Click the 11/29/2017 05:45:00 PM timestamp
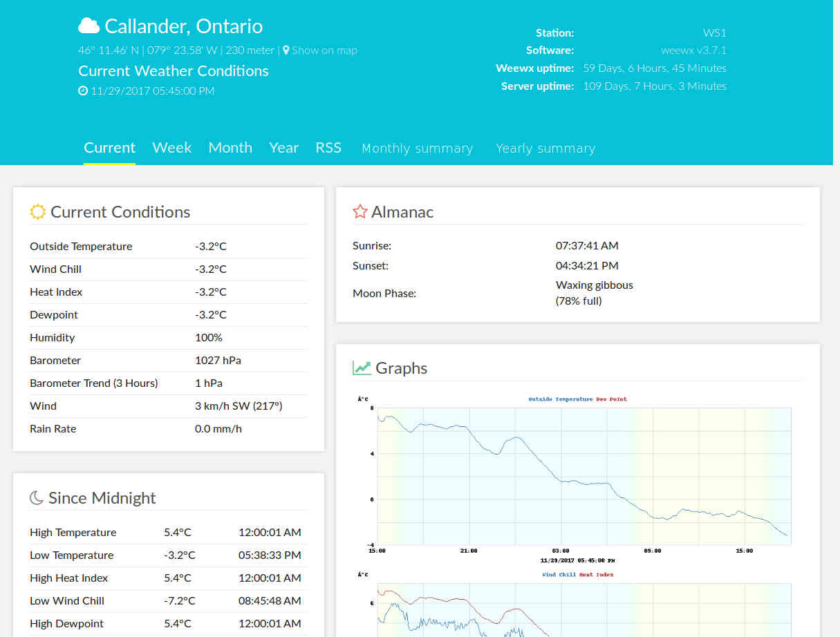Viewport: 840px width, 637px height. [x=152, y=91]
